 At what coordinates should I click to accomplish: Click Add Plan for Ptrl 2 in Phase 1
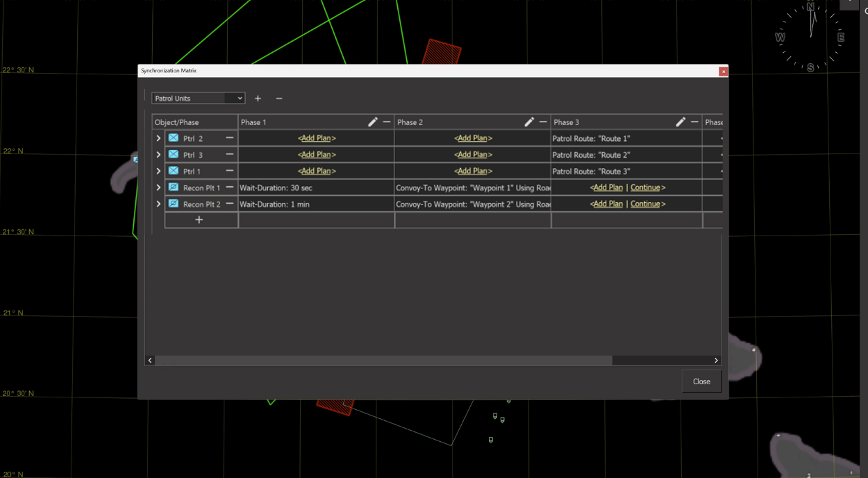coord(317,138)
